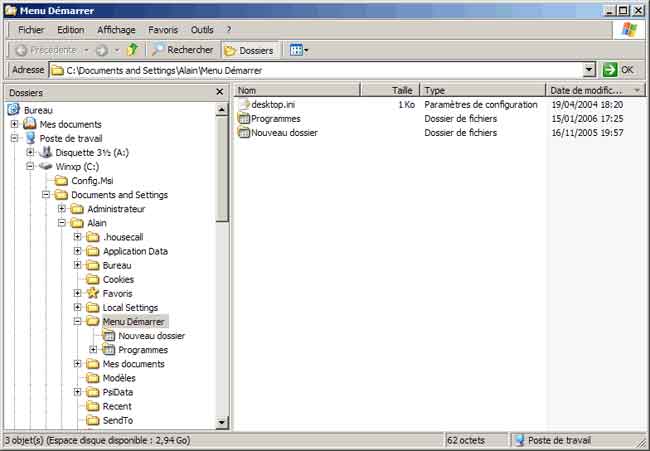
Task: Open the view mode (Affichage) dropdown icon
Action: [x=298, y=50]
